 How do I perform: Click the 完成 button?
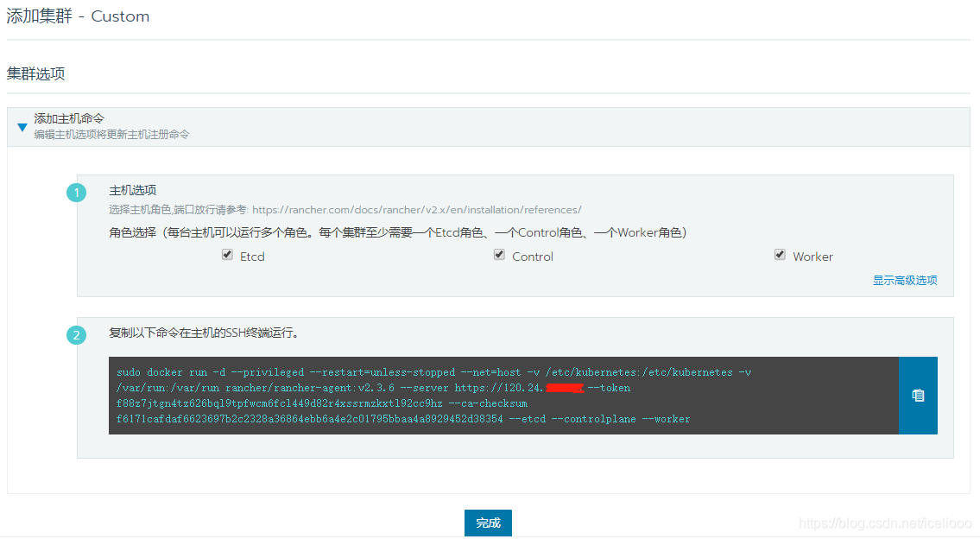[488, 523]
